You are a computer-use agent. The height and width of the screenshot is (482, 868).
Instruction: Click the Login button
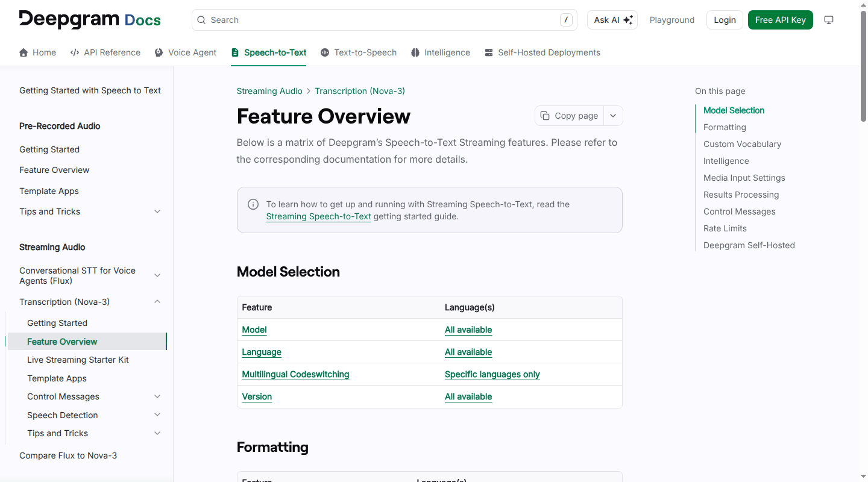click(725, 20)
